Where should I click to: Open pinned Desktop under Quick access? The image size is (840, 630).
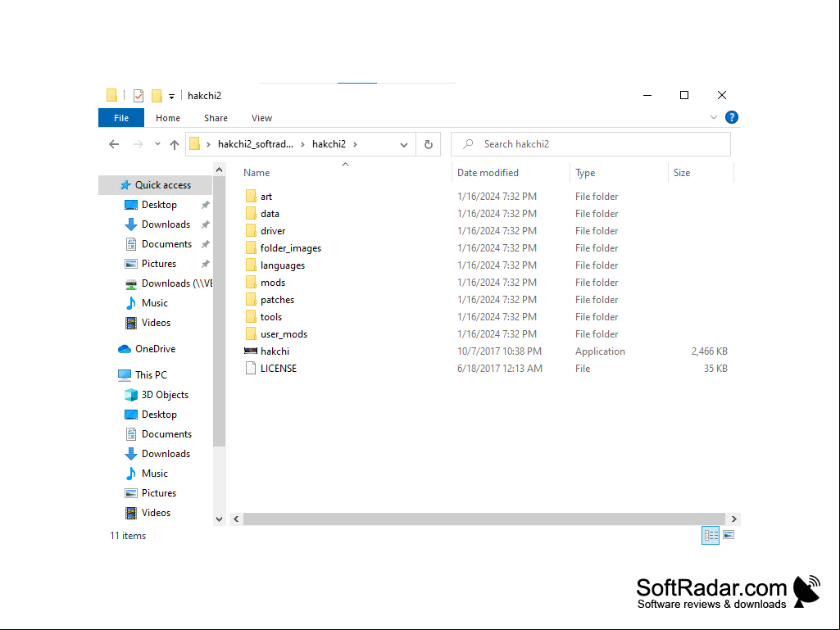tap(159, 205)
